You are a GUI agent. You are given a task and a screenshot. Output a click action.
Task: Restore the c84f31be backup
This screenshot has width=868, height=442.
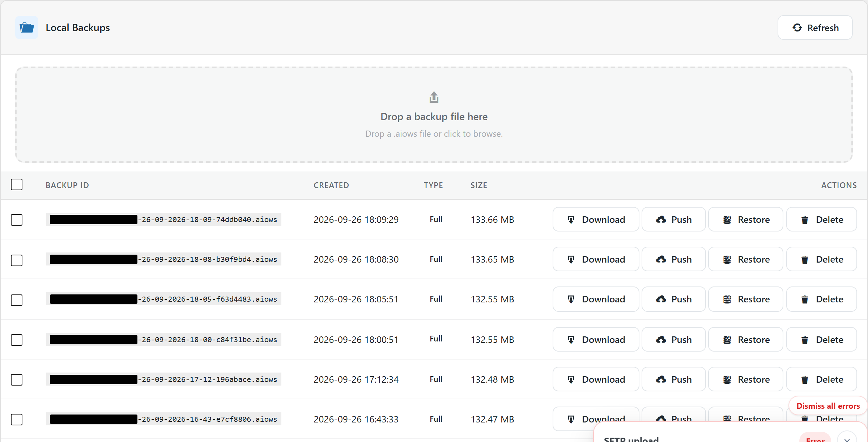coord(745,339)
